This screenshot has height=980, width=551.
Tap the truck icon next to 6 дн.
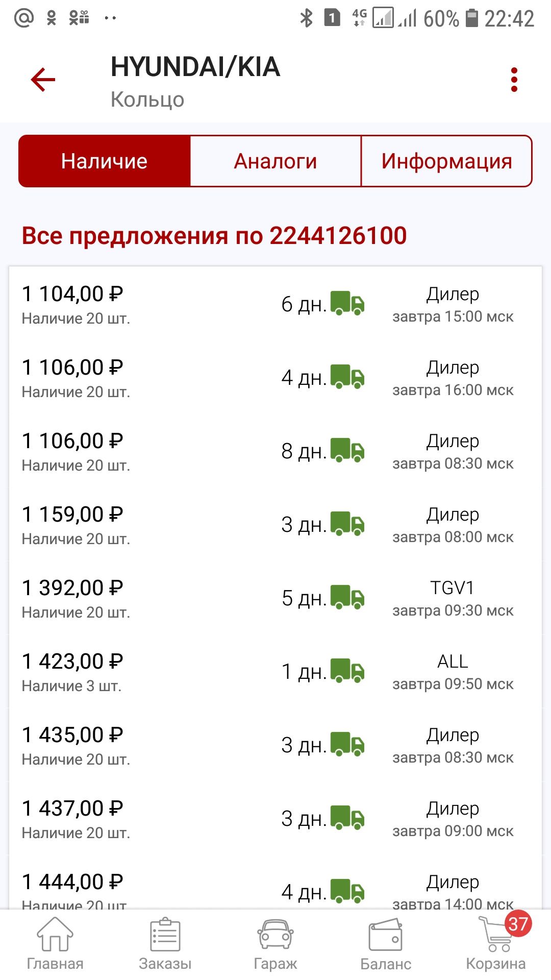tap(347, 303)
